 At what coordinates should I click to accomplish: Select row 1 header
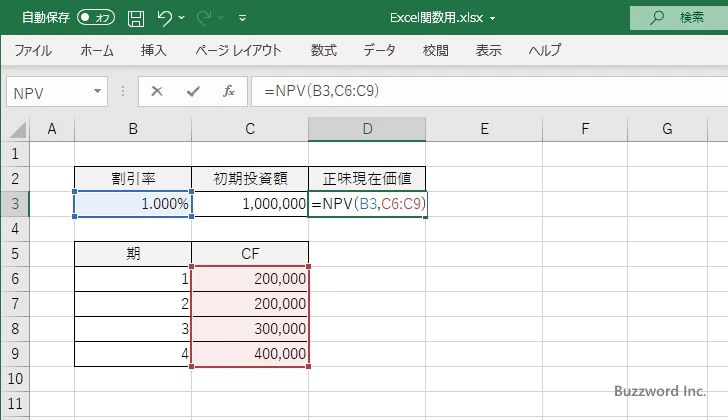click(x=15, y=154)
